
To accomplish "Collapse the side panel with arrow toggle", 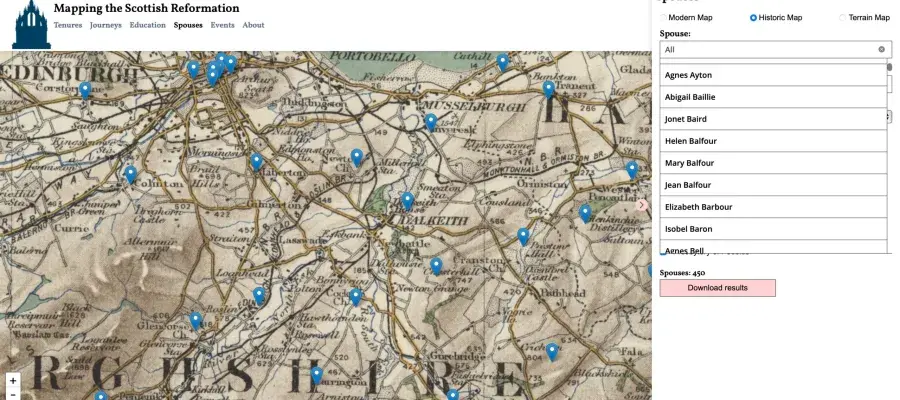I will [642, 204].
